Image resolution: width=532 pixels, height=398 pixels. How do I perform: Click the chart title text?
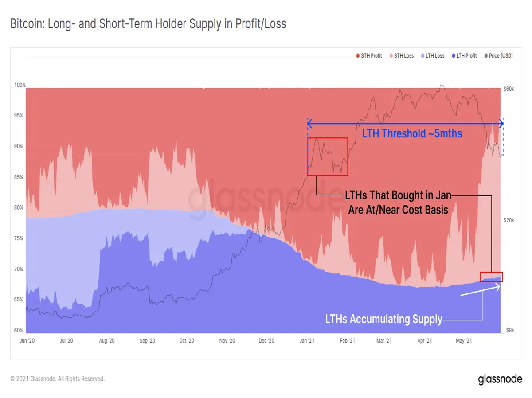(x=148, y=23)
